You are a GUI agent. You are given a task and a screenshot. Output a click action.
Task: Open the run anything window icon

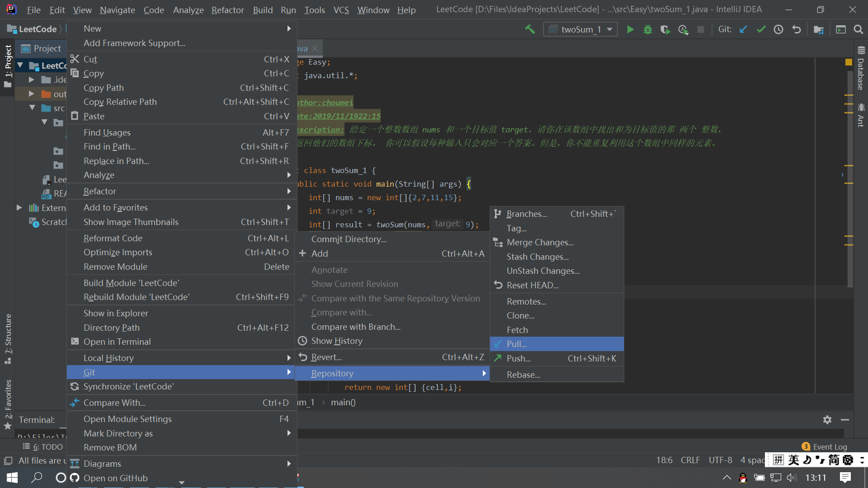[841, 29]
